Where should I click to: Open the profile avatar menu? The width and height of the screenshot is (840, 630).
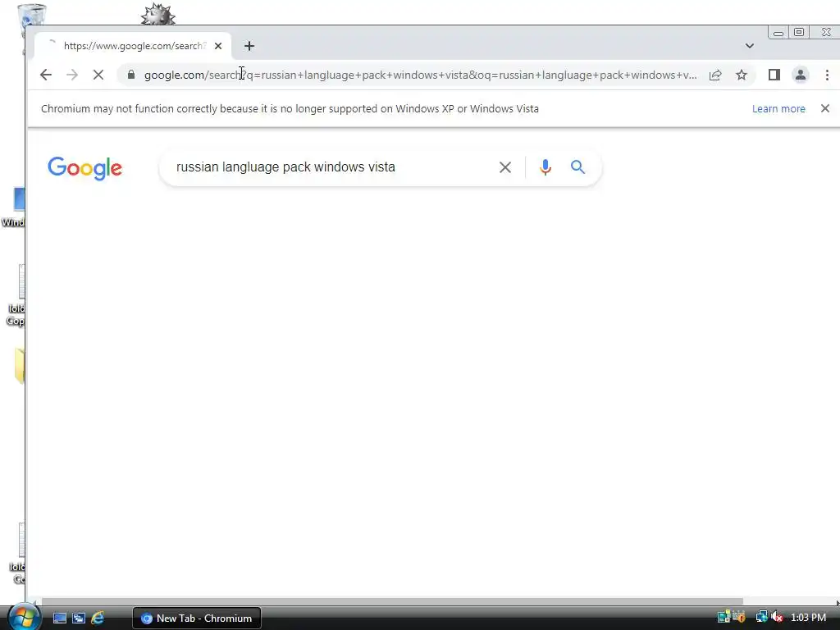point(801,75)
